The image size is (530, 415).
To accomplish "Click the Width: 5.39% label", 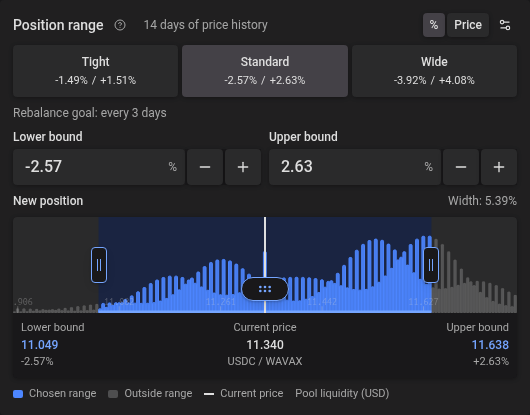I will click(482, 201).
